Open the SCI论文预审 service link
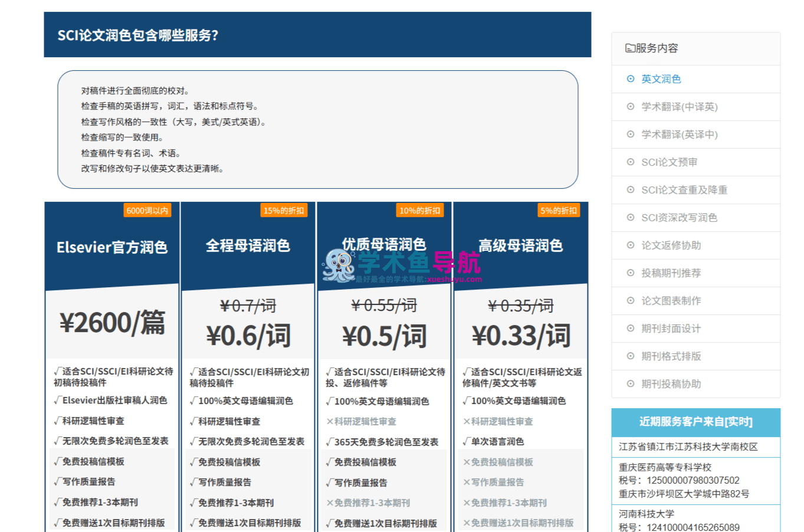 point(670,162)
